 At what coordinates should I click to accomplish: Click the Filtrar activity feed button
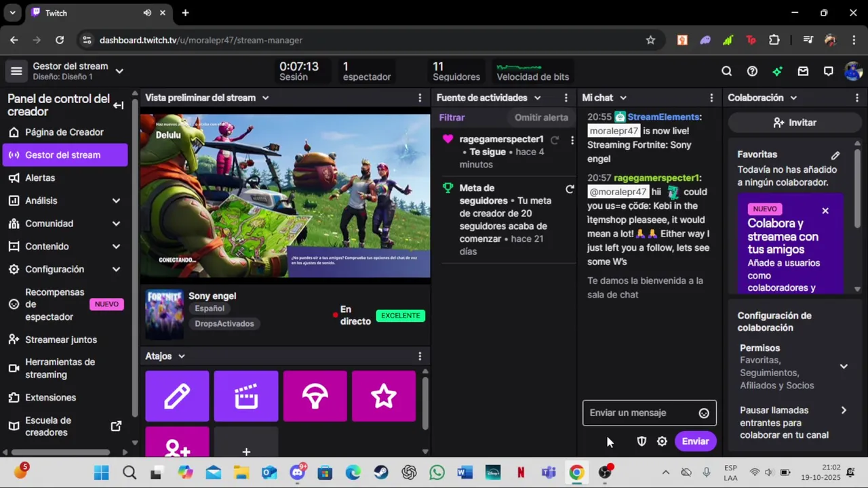pyautogui.click(x=452, y=117)
